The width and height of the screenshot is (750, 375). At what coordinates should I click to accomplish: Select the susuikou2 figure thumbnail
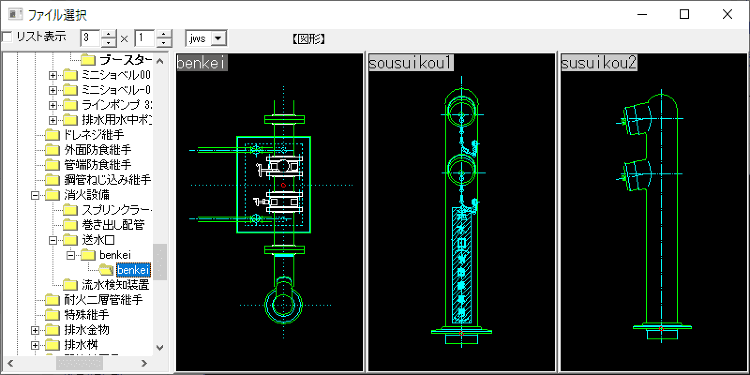tap(654, 212)
